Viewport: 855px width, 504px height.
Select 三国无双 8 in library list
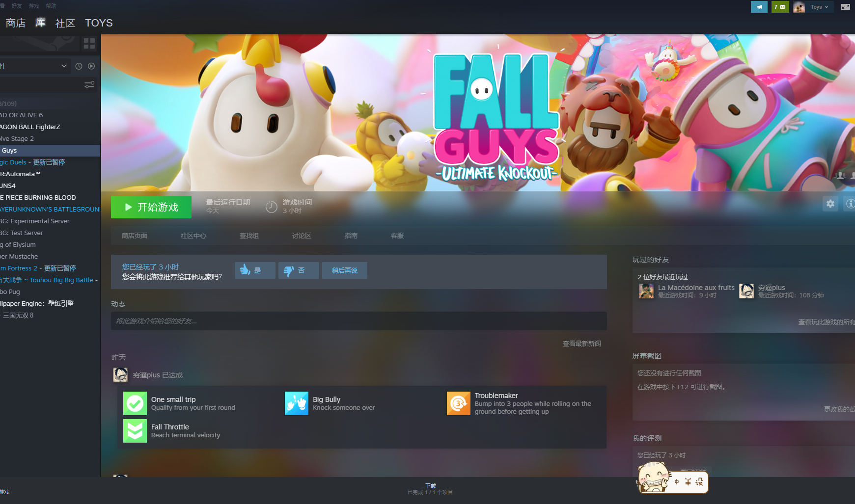(50, 316)
